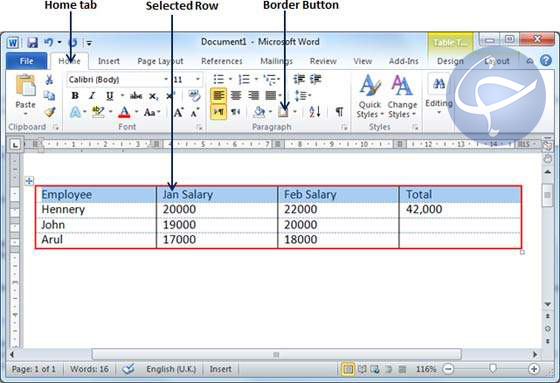
Task: Click the horizontal scrollbar thumb
Action: pyautogui.click(x=276, y=354)
